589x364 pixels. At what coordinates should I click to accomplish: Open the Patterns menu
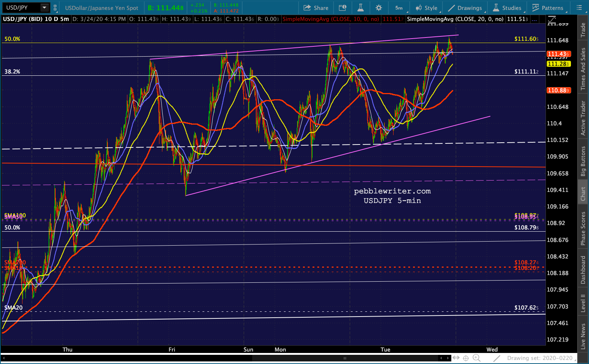[x=548, y=8]
